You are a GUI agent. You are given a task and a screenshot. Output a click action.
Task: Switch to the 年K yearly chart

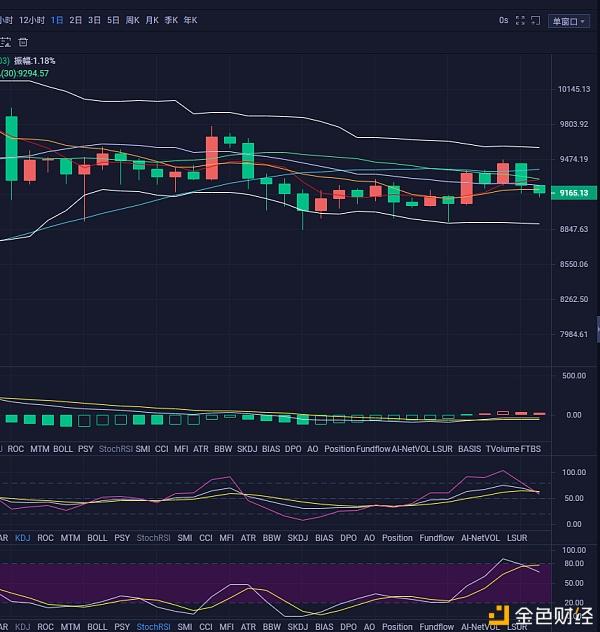(191, 20)
